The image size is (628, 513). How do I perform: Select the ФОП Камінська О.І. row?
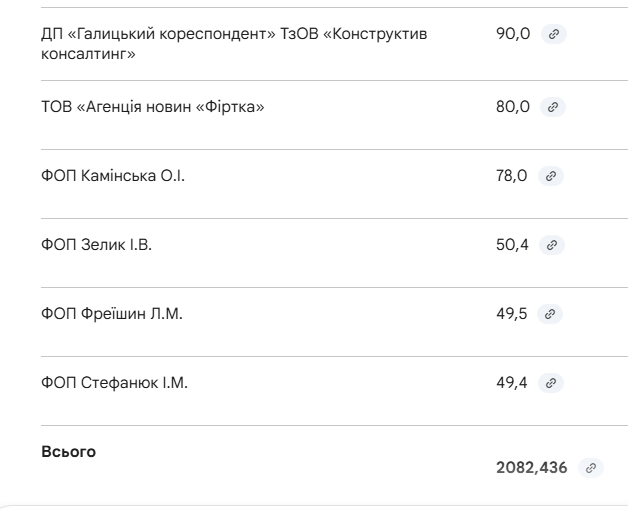[x=113, y=176]
